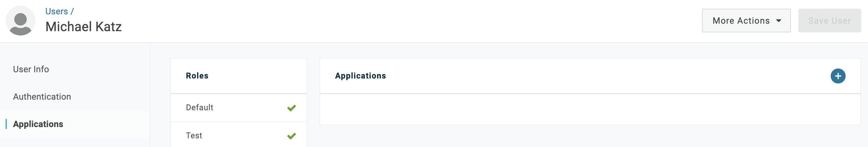The height and width of the screenshot is (147, 868).
Task: Toggle the Default role row
Action: click(238, 108)
